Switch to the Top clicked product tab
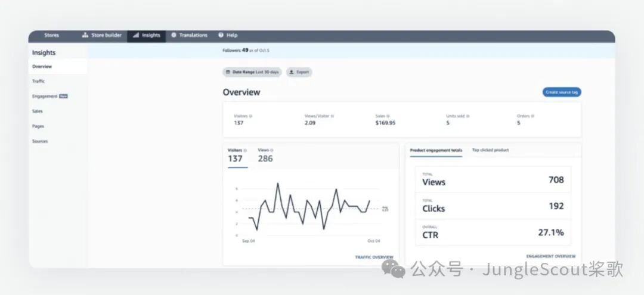 tap(490, 150)
